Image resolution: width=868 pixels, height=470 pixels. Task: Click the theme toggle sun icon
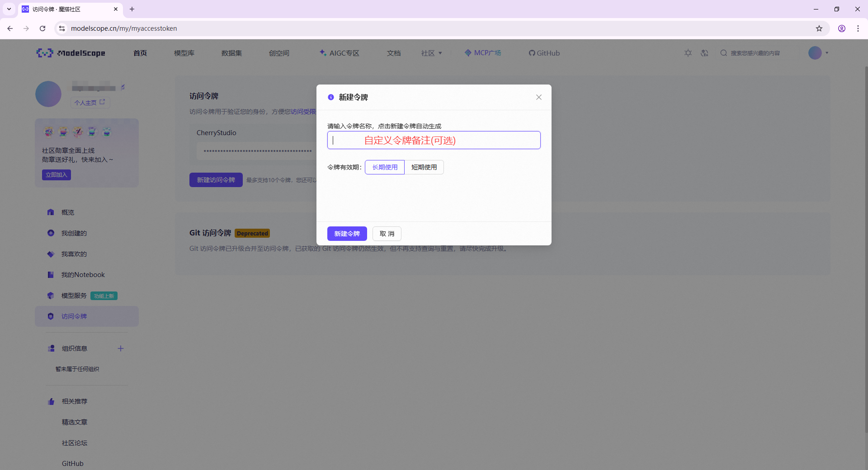pos(688,53)
